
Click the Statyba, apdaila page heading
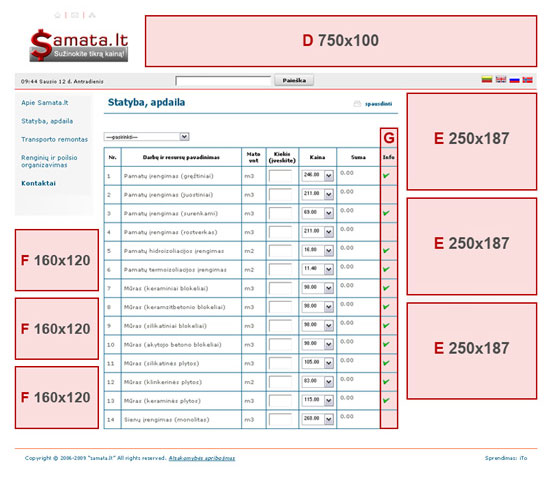146,102
